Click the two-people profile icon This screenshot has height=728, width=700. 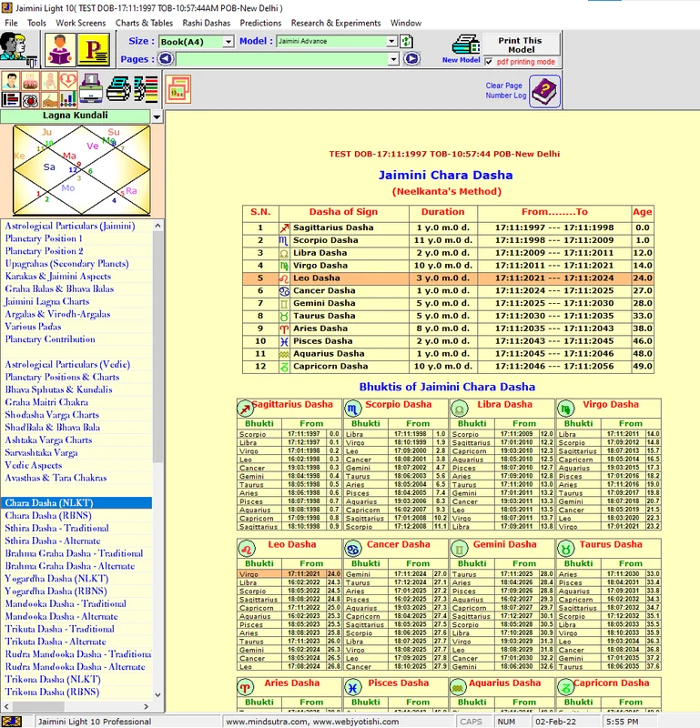18,49
